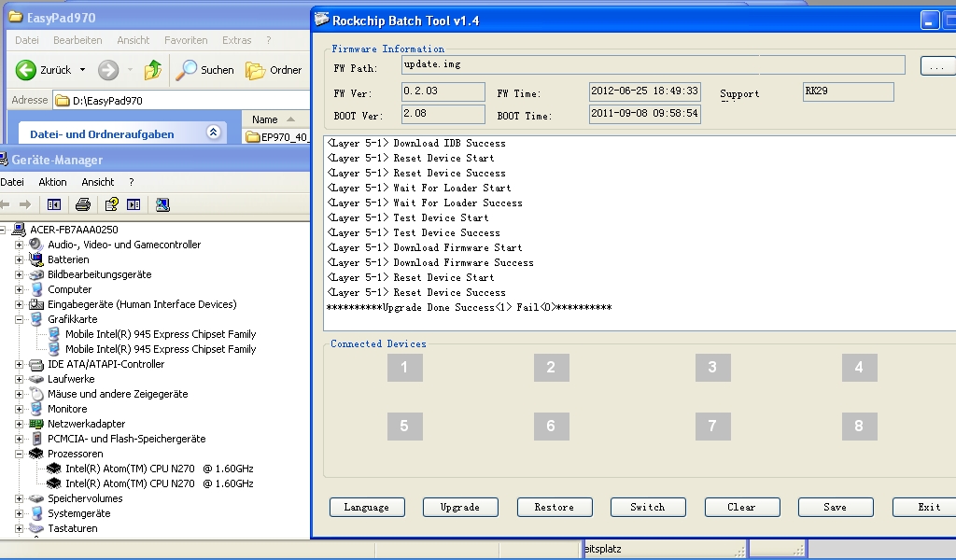Click the properties help icon in Geräte-Manager toolbar
Viewport: 956px width, 560px height.
click(111, 204)
